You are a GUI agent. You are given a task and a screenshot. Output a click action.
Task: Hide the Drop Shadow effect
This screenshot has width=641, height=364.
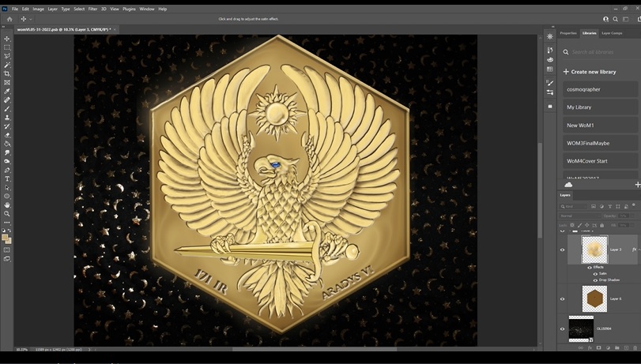click(595, 280)
